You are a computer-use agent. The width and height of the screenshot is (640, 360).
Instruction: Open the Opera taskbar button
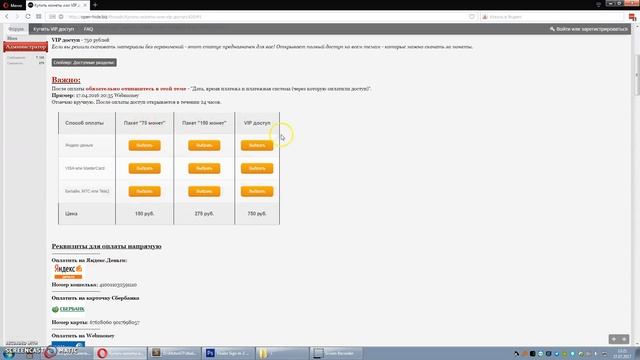120,353
